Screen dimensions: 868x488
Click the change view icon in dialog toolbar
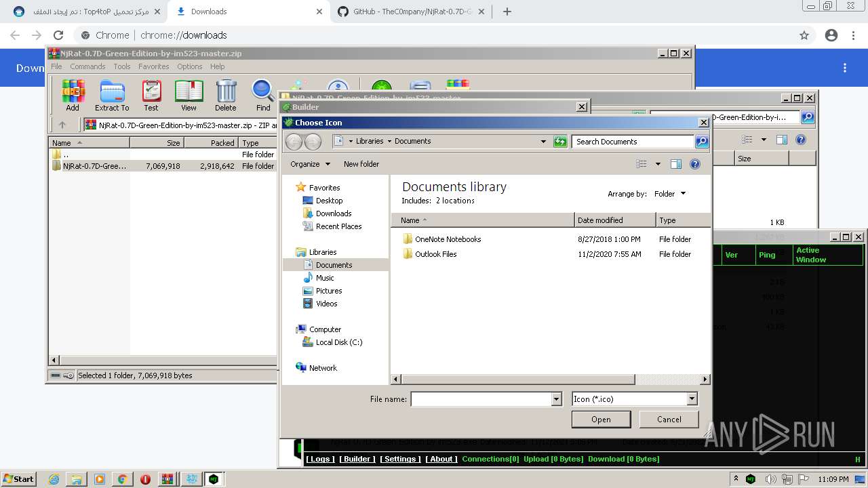pos(642,164)
